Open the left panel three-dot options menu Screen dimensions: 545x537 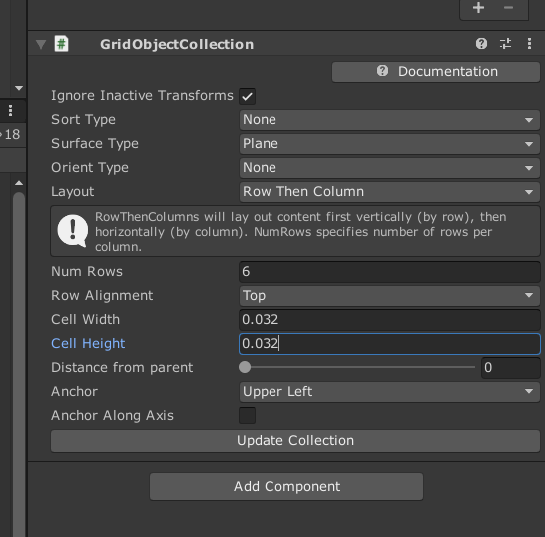point(10,111)
